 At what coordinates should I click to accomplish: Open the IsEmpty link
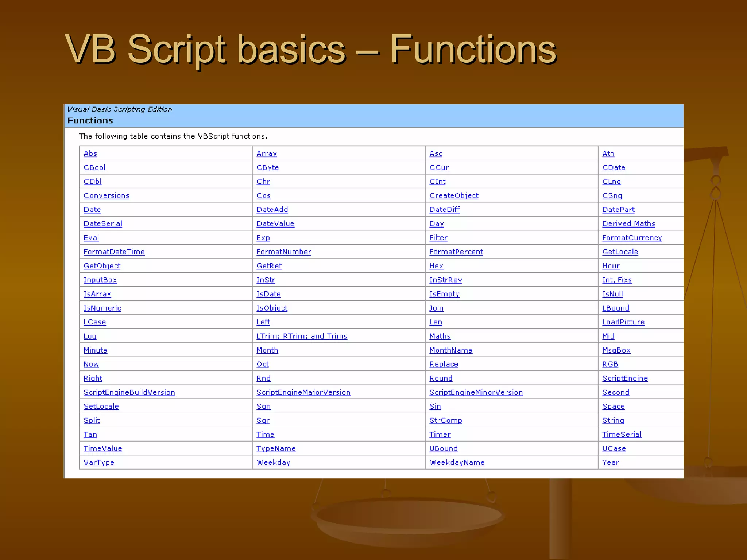click(444, 294)
